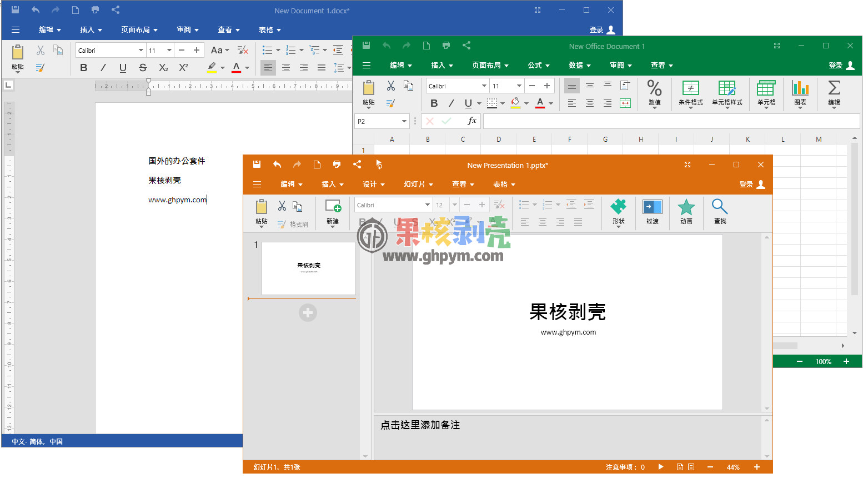
Task: Expand the Calibri font dropdown in spreadsheet
Action: [484, 86]
